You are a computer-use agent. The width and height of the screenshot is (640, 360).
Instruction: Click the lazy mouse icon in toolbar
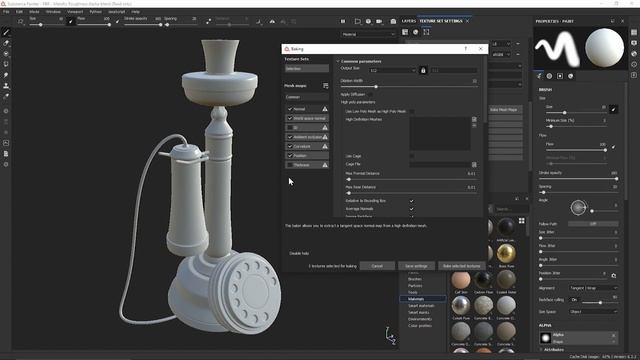click(x=209, y=21)
